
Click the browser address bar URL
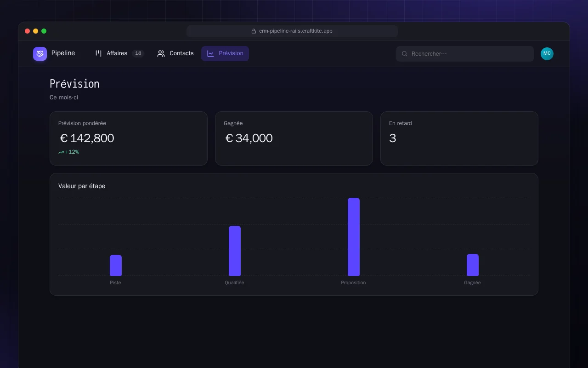[x=296, y=31]
